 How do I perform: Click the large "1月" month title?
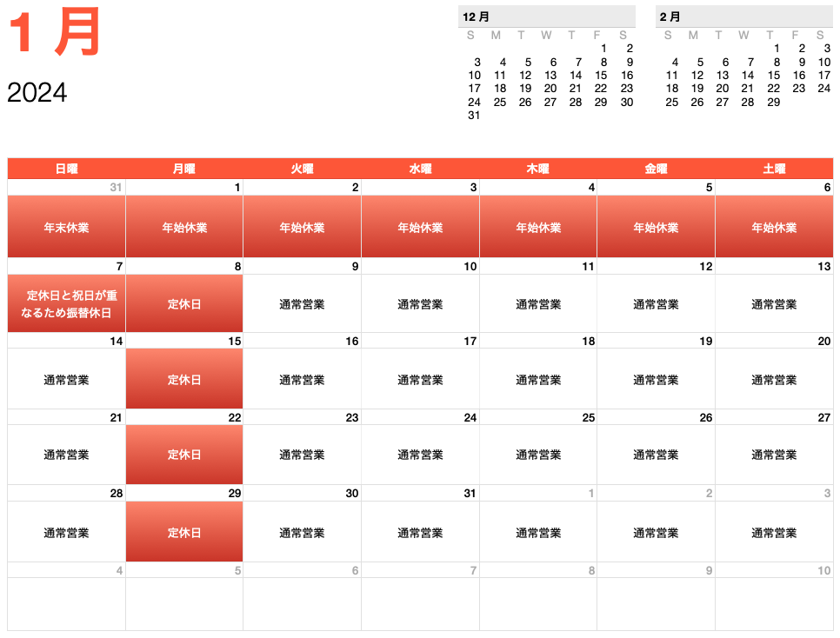(x=55, y=33)
